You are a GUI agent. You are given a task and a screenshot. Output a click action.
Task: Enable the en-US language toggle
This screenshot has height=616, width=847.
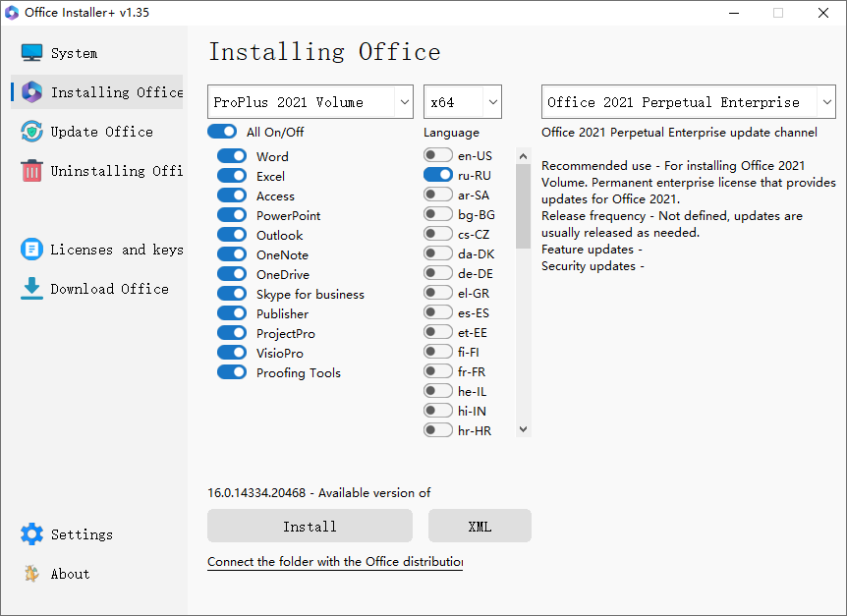click(437, 155)
